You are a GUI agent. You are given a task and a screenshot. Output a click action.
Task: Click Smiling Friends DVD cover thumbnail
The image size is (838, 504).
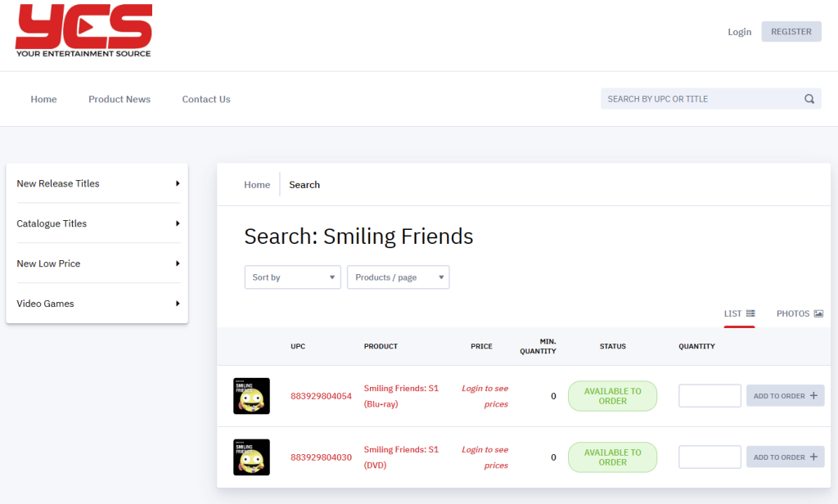coord(252,457)
